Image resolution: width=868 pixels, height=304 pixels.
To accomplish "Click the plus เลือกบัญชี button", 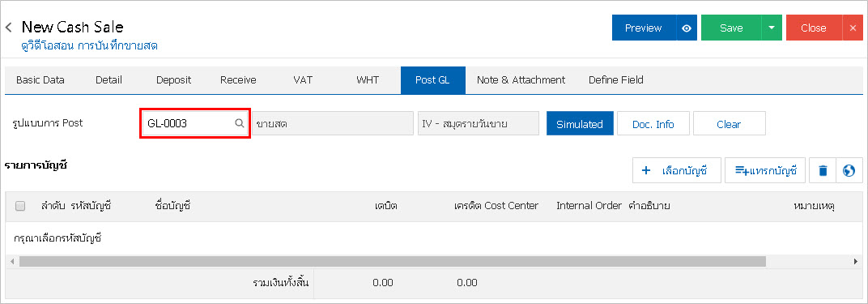I will 676,170.
